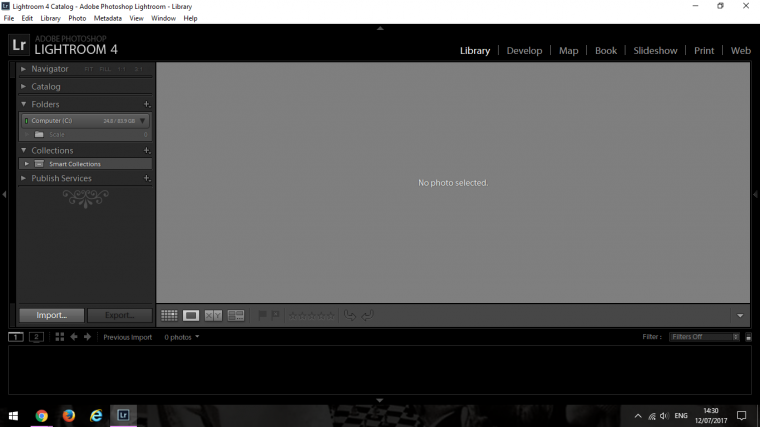This screenshot has height=427, width=760.
Task: Open Computer (C:) volume dropdown arrow
Action: [142, 121]
